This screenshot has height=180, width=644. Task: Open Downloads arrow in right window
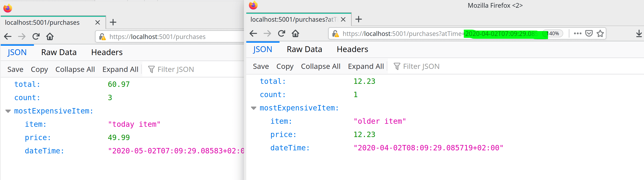tap(639, 33)
